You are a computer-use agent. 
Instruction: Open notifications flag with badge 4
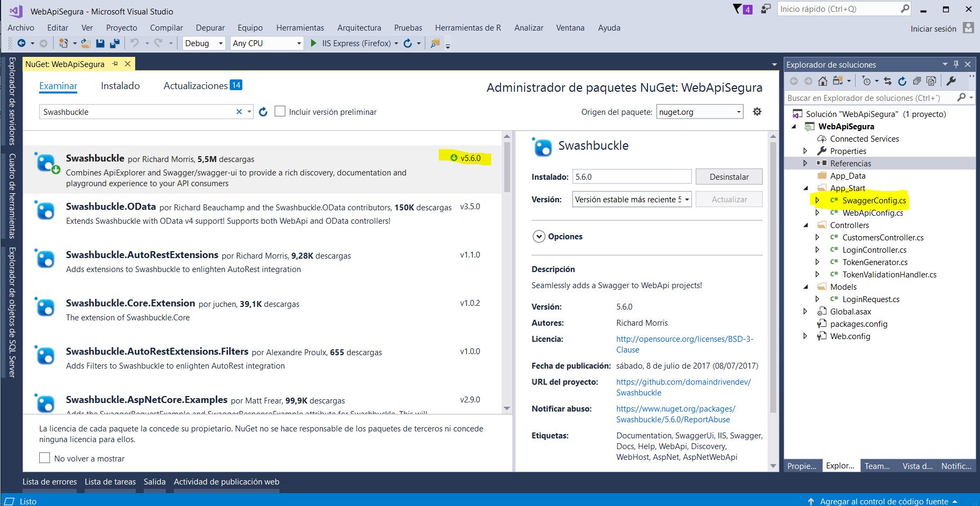tap(743, 9)
